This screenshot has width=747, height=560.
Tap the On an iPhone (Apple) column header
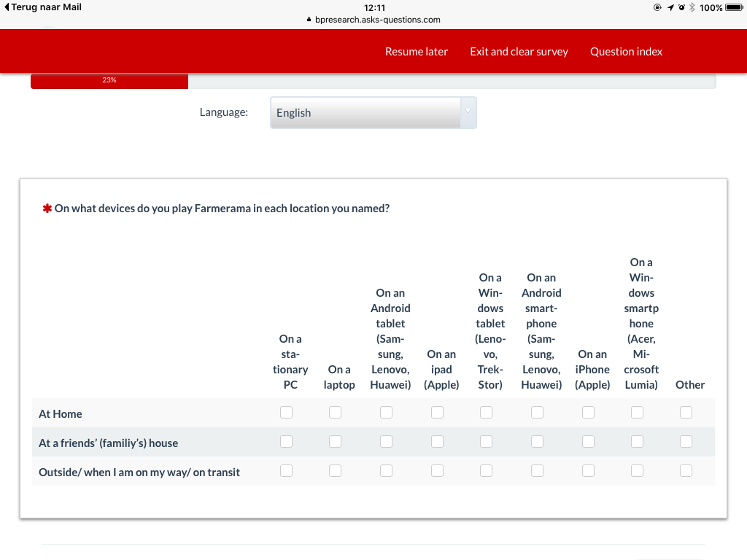click(x=592, y=370)
